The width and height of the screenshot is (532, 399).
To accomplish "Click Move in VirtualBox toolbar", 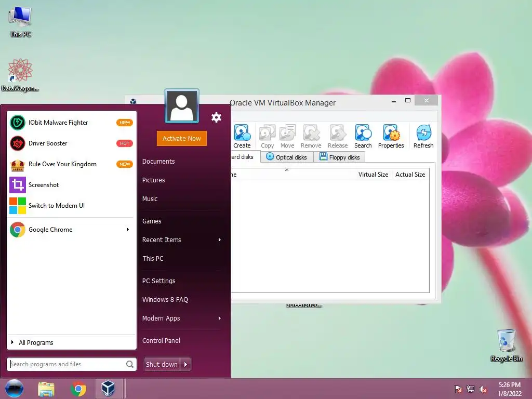I will [x=287, y=137].
